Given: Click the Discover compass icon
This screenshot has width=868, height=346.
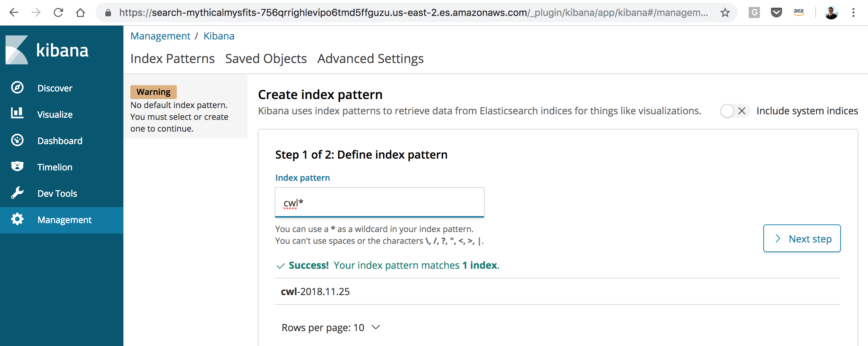Looking at the screenshot, I should (x=17, y=88).
